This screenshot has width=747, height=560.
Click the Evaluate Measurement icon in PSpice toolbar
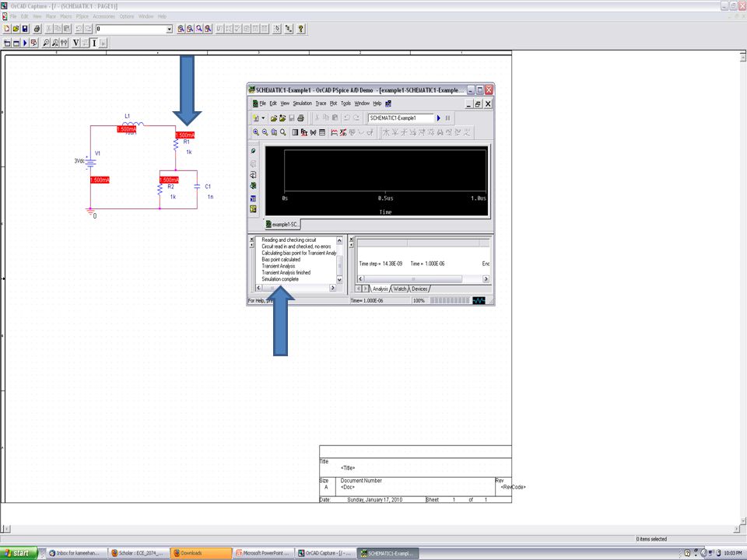tap(343, 132)
